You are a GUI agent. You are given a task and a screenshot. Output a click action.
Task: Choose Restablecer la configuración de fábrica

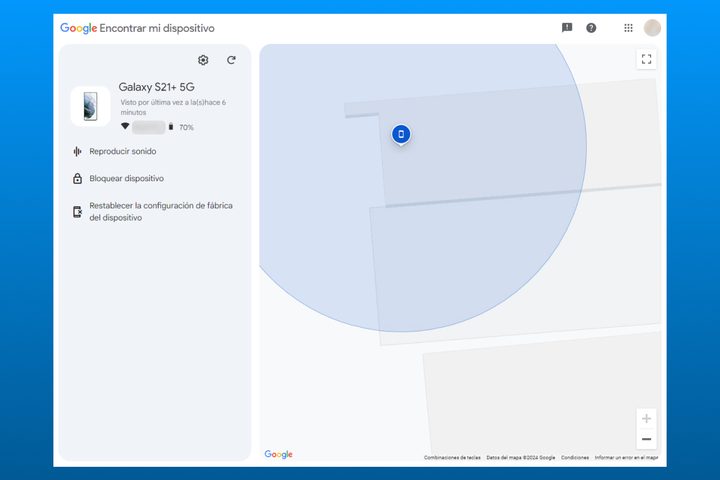[161, 211]
